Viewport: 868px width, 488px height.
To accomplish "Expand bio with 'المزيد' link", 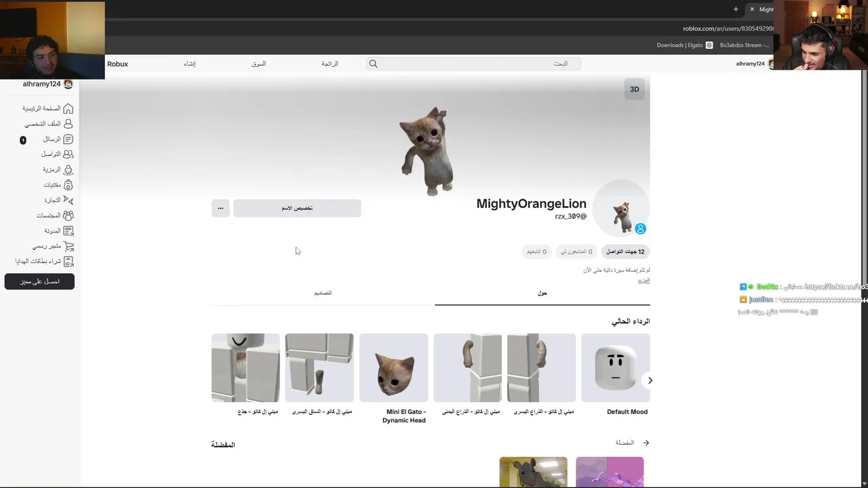I will coord(644,280).
